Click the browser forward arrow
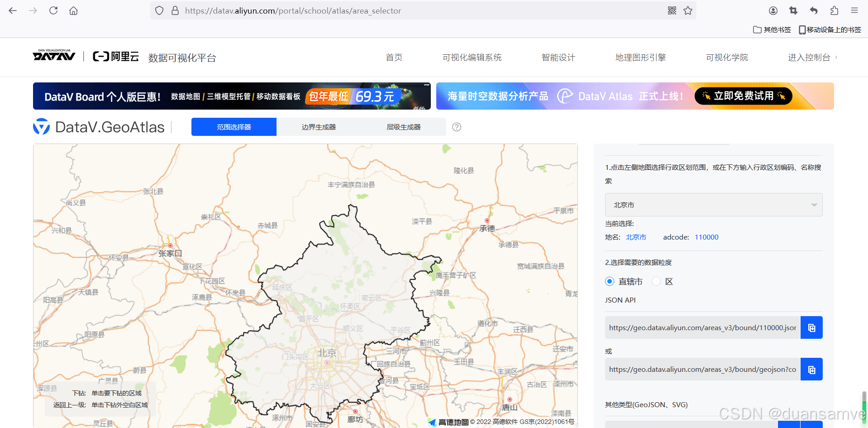Image resolution: width=868 pixels, height=428 pixels. (x=33, y=10)
